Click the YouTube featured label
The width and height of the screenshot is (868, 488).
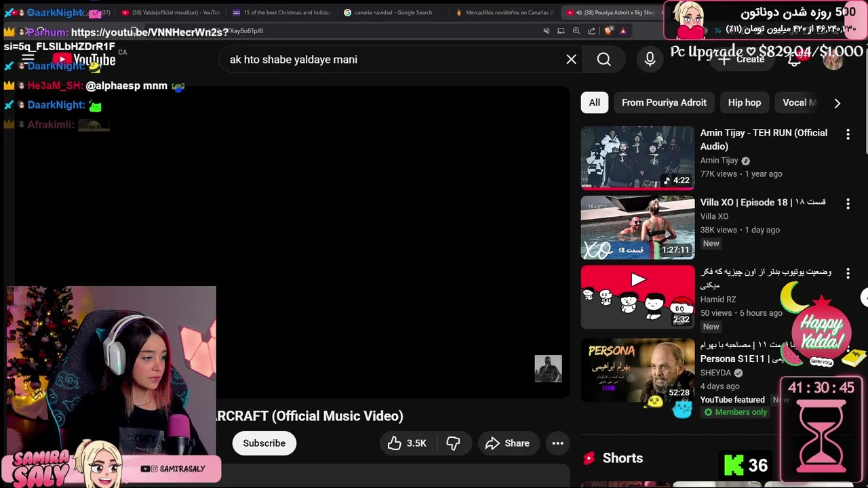tap(732, 400)
